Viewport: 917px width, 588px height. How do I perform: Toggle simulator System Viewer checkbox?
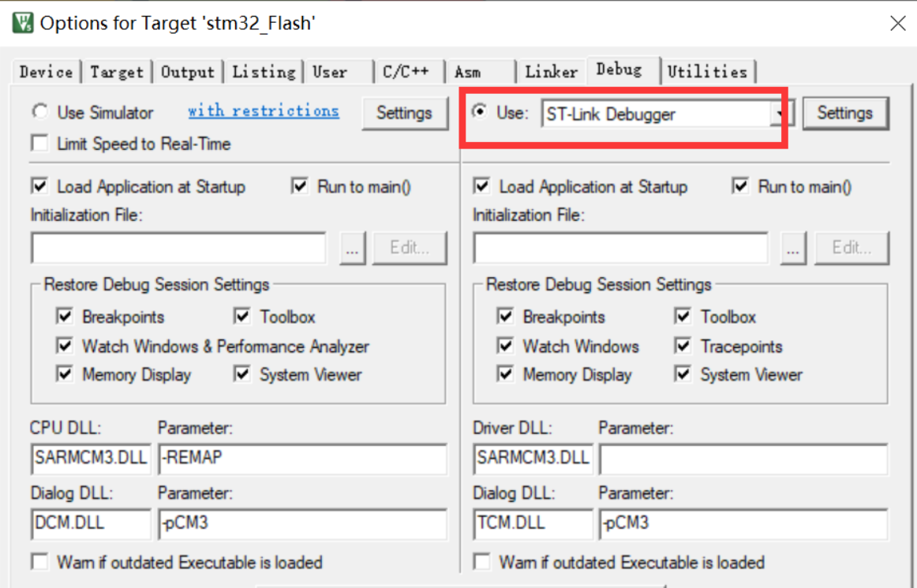[x=242, y=373]
